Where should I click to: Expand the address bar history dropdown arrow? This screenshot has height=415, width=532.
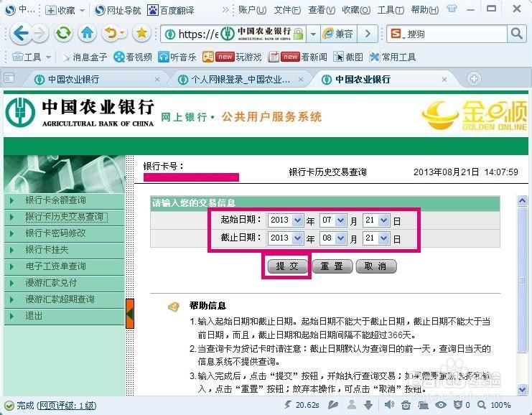pos(313,34)
